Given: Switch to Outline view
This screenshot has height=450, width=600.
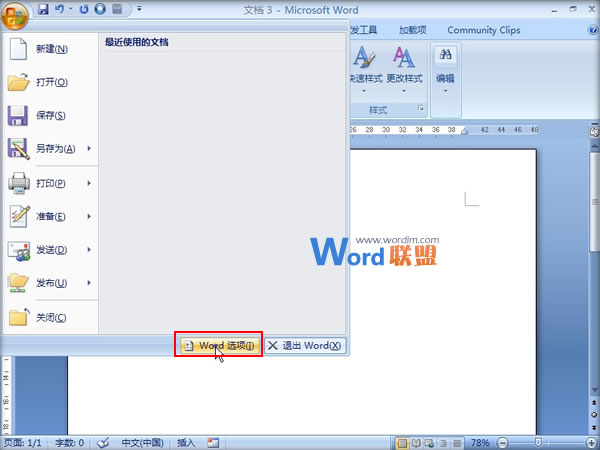Looking at the screenshot, I should 443,443.
